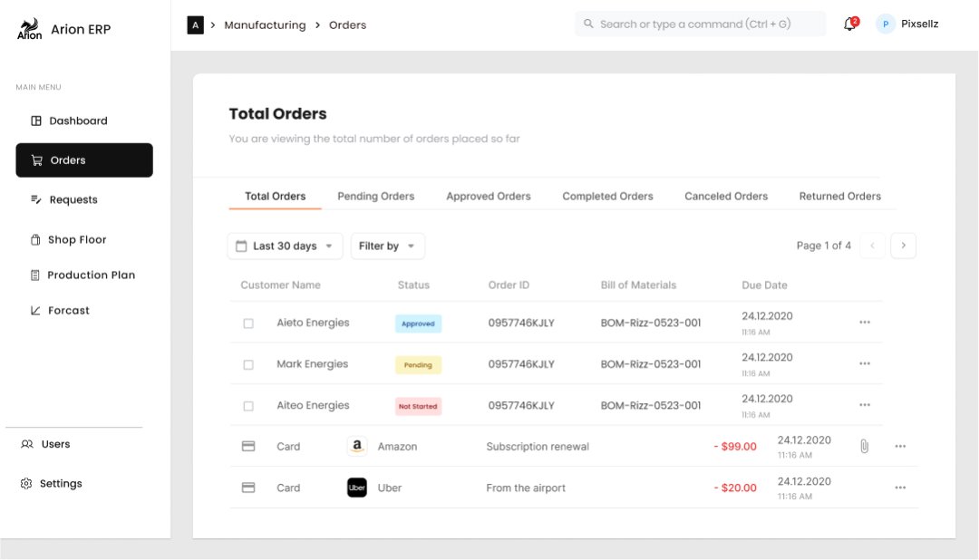
Task: Focus the search command field
Action: click(700, 24)
